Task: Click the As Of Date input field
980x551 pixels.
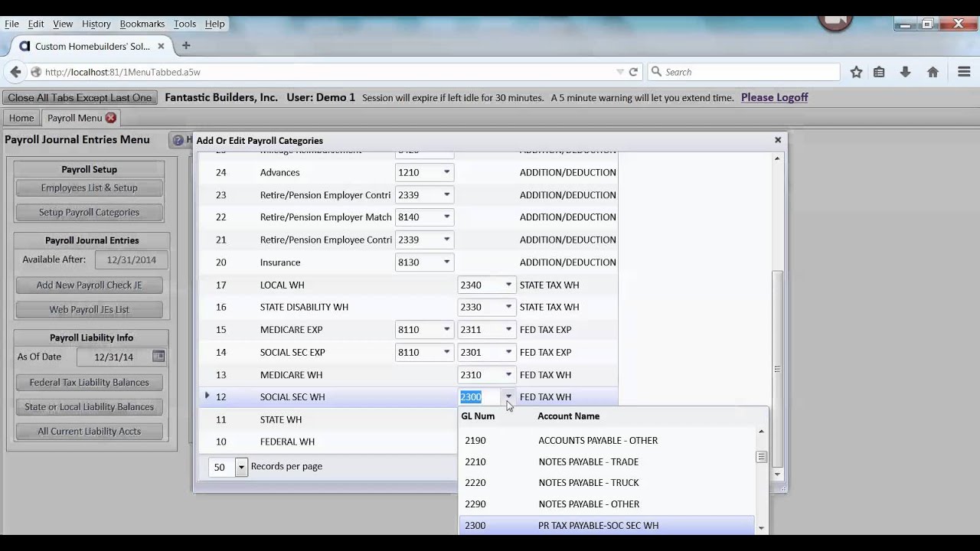Action: pos(113,357)
